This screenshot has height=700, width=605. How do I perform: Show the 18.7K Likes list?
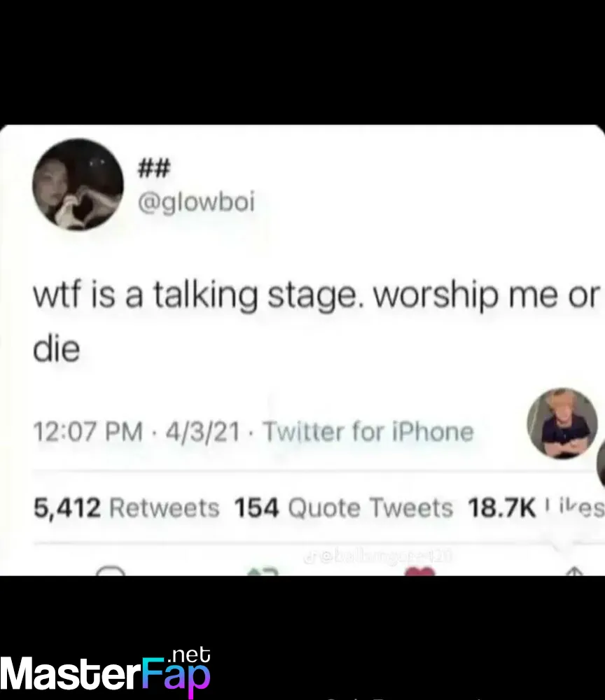[x=536, y=508]
